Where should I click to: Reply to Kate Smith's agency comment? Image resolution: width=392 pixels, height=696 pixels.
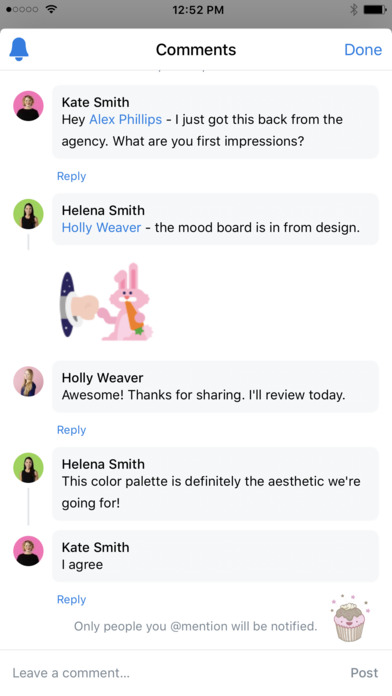tap(71, 176)
